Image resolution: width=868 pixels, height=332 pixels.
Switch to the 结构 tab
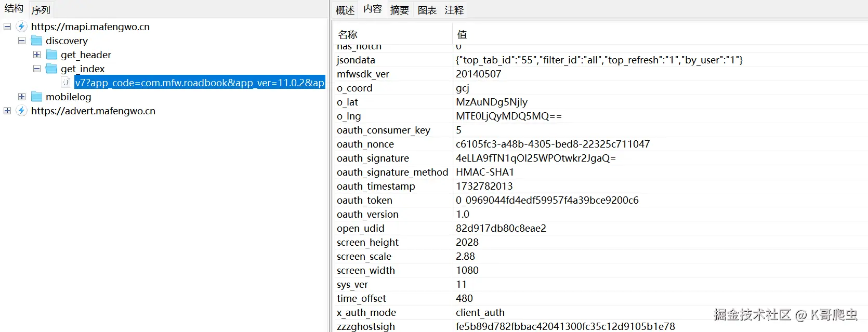[x=14, y=9]
